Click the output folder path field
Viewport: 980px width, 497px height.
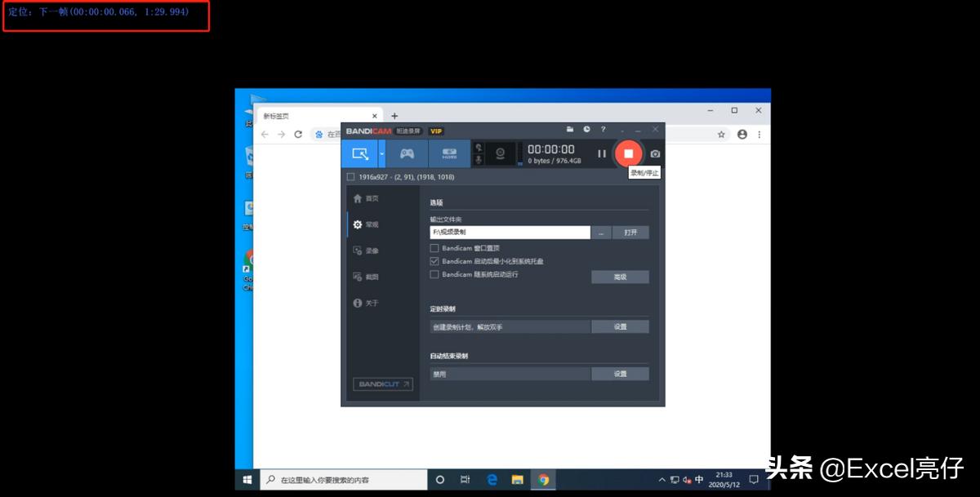point(510,233)
